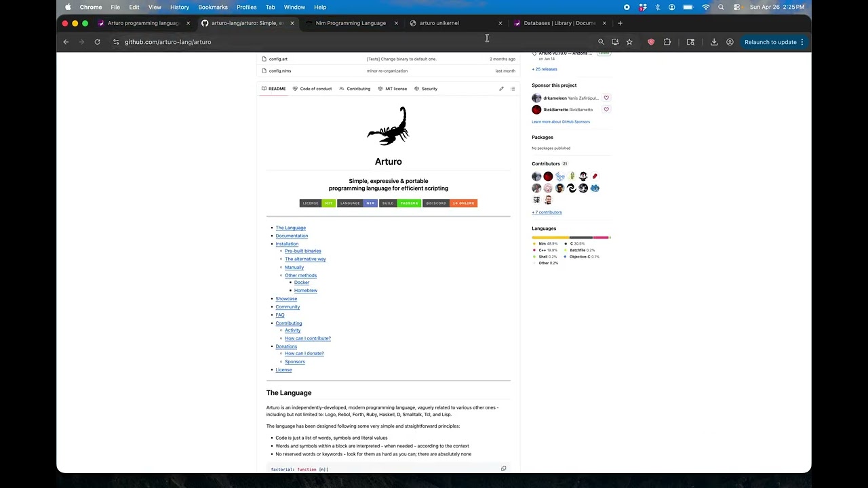Close the arturo-lang/arturo GitHub tab
The image size is (868, 488).
click(292, 23)
